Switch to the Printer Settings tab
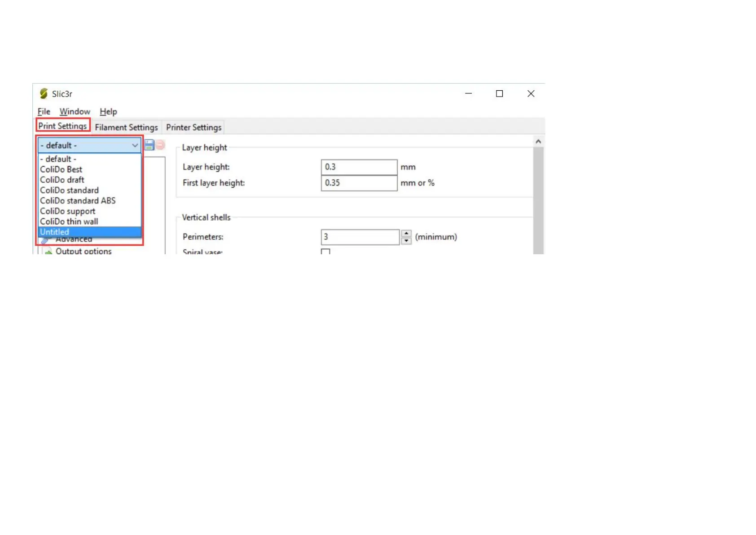The width and height of the screenshot is (756, 535). coord(193,128)
